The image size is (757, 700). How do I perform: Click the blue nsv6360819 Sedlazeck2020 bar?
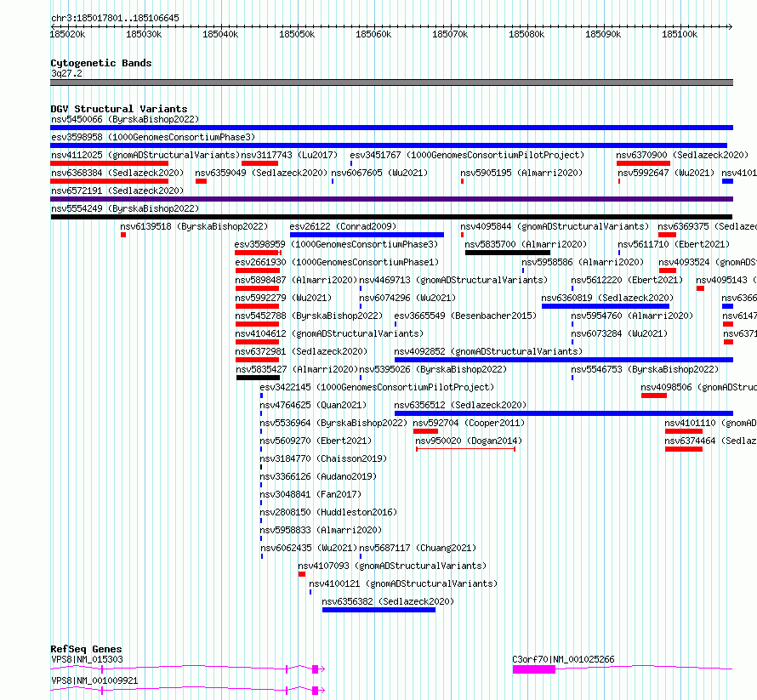[x=606, y=306]
